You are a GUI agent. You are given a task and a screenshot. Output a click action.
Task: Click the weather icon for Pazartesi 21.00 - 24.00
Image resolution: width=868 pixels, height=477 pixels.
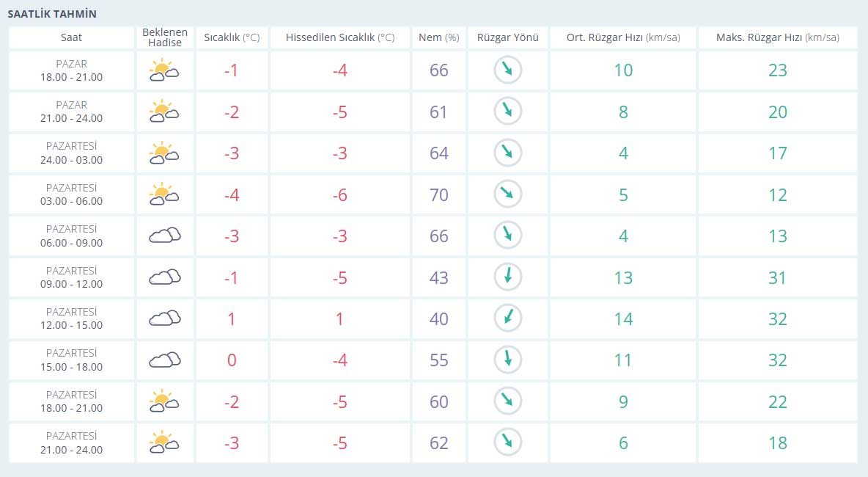tap(164, 443)
